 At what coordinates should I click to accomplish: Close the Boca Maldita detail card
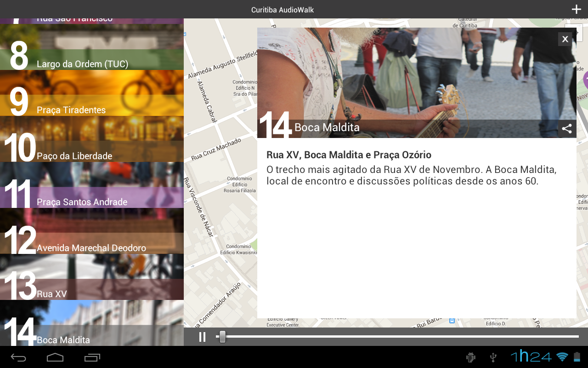(x=565, y=39)
